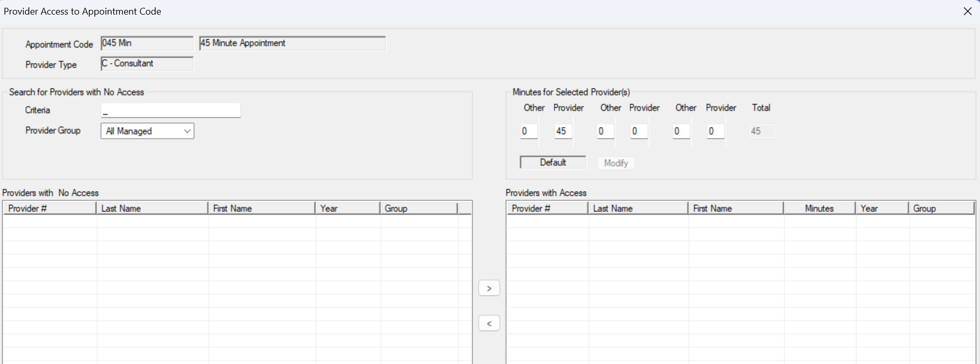The width and height of the screenshot is (980, 364).
Task: Click Year header in No Access list
Action: tap(347, 208)
